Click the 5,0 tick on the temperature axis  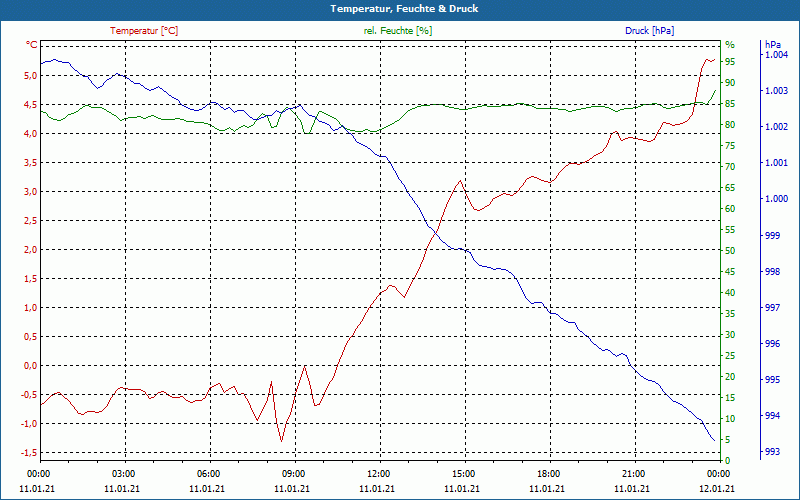[x=31, y=76]
